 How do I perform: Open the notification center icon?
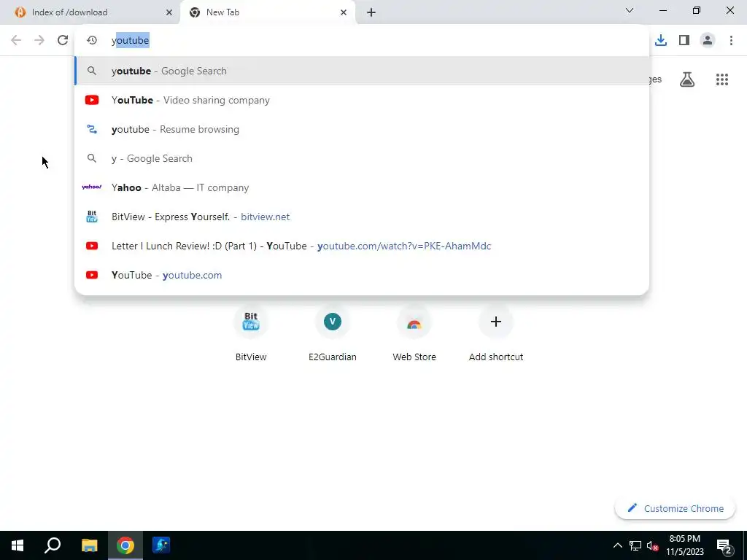(724, 545)
